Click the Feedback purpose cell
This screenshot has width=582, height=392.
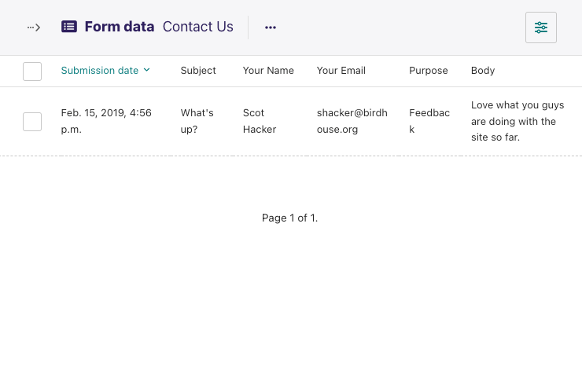429,121
